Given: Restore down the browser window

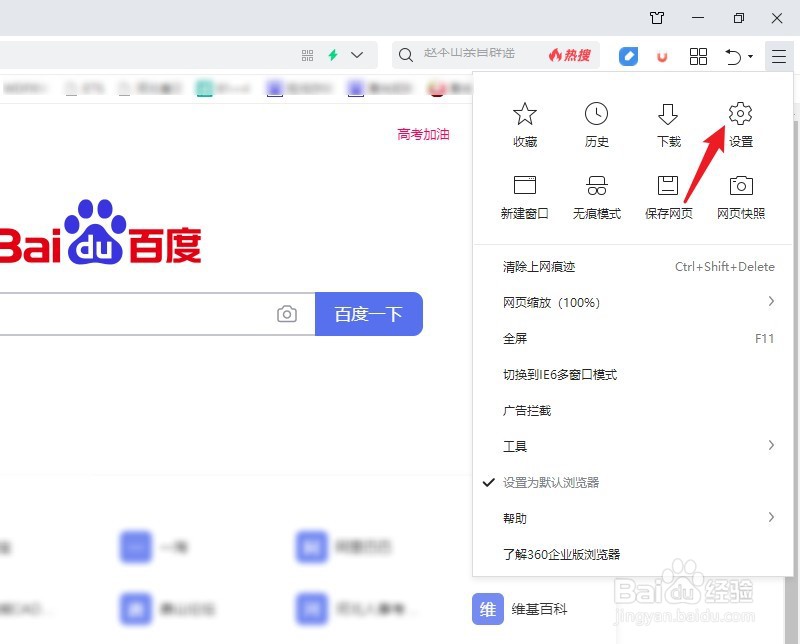Looking at the screenshot, I should click(738, 18).
